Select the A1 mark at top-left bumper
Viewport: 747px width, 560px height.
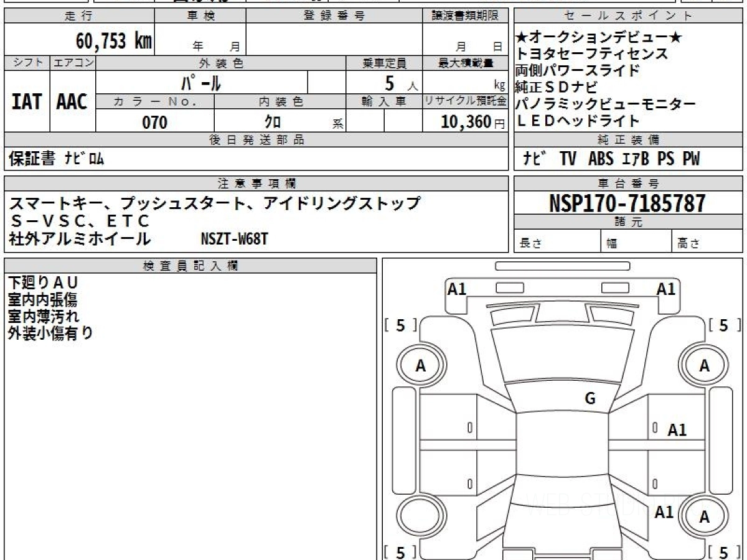click(457, 289)
